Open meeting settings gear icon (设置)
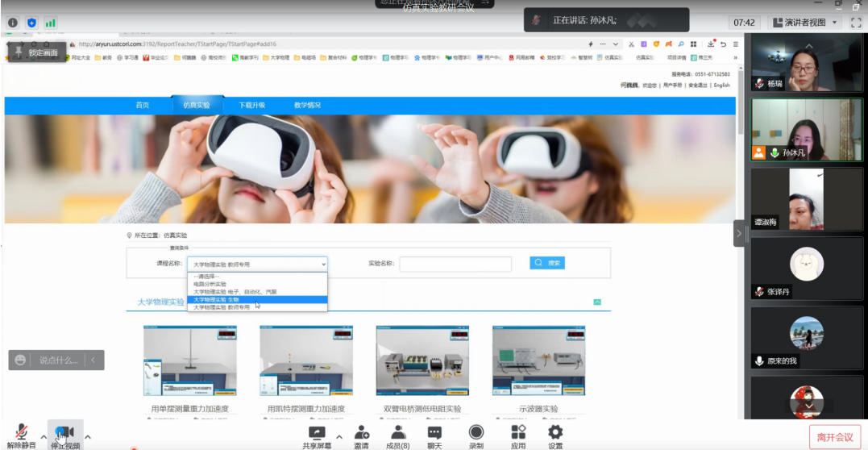Viewport: 868px width, 450px height. pyautogui.click(x=555, y=433)
